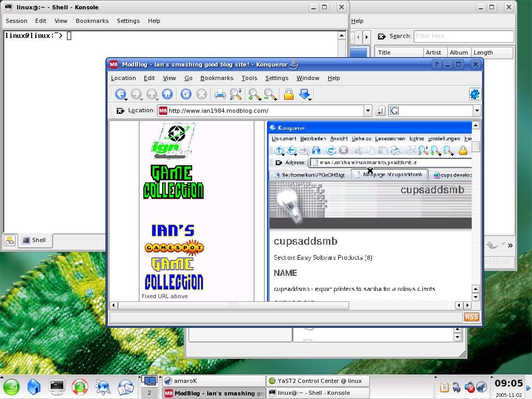Image resolution: width=532 pixels, height=399 pixels.
Task: Open the Settings menu in Konsole
Action: click(x=128, y=21)
